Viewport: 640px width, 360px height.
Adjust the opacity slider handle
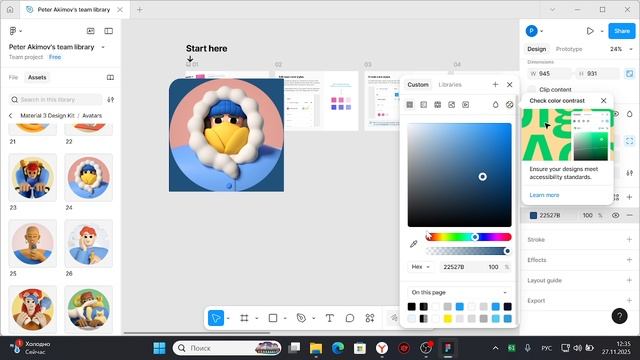tap(507, 251)
